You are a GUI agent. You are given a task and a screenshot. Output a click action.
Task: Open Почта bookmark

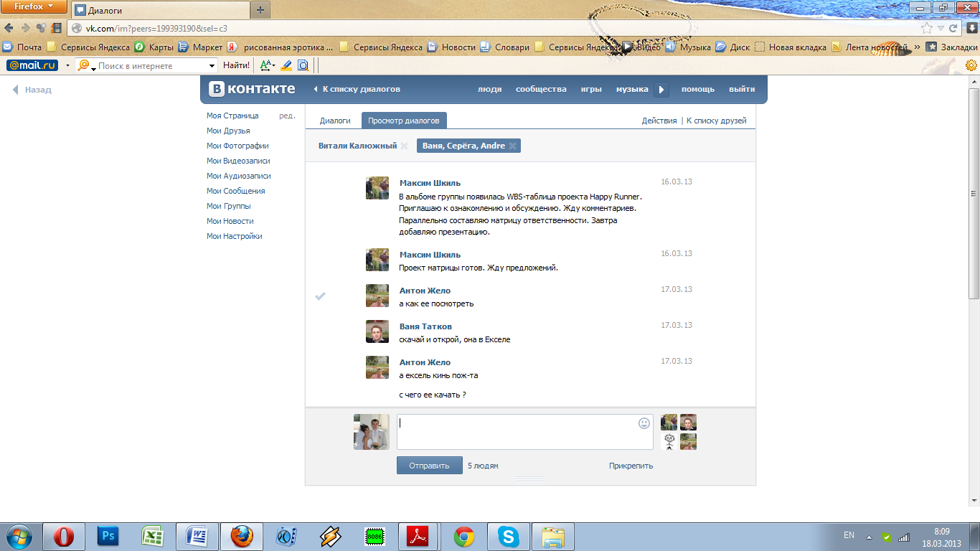pos(22,47)
